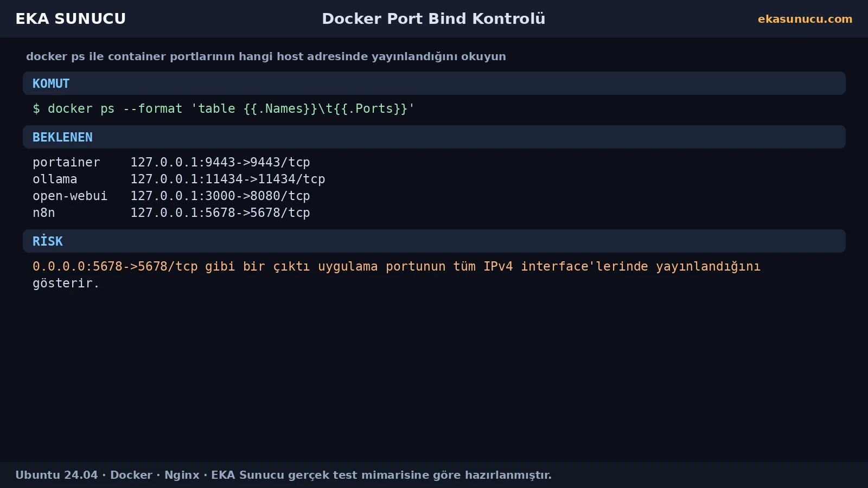This screenshot has height=488, width=868.
Task: Click the portainer container name
Action: click(x=66, y=163)
